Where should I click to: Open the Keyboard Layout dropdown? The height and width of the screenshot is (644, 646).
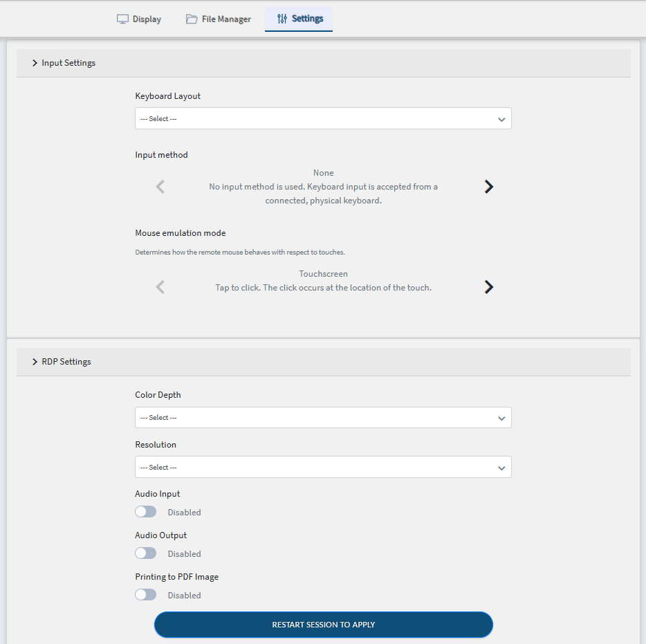tap(323, 119)
